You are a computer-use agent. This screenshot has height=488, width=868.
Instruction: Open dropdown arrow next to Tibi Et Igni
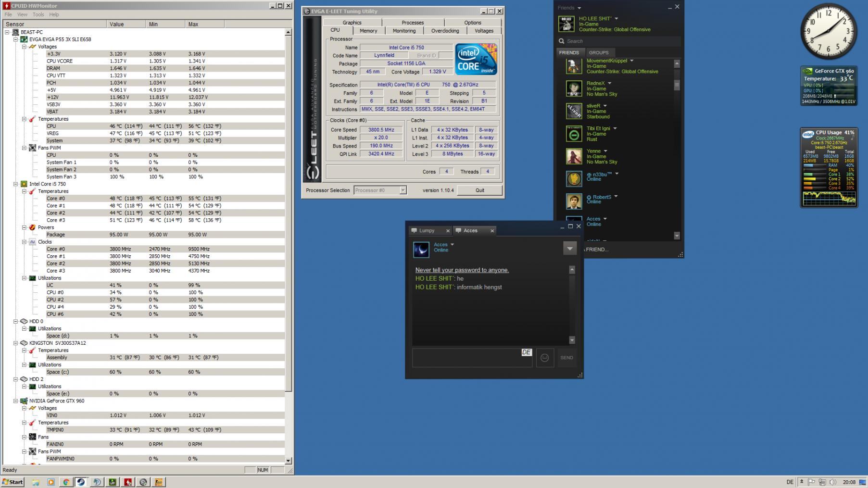point(615,128)
